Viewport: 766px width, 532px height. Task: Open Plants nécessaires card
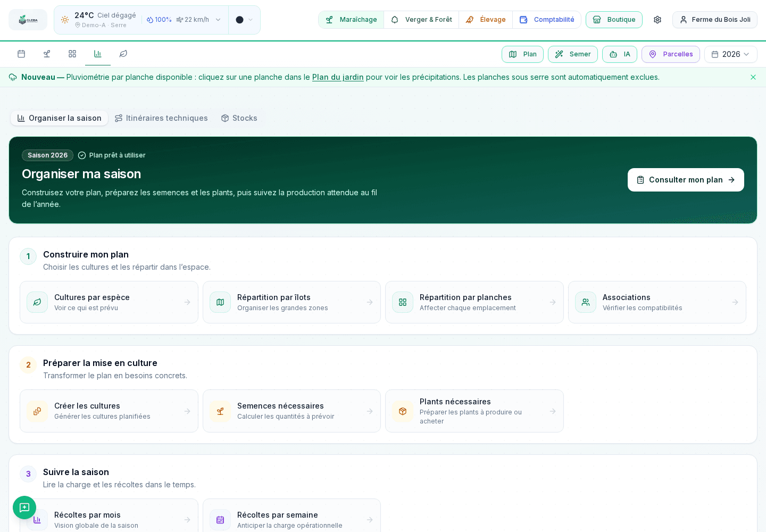point(474,411)
